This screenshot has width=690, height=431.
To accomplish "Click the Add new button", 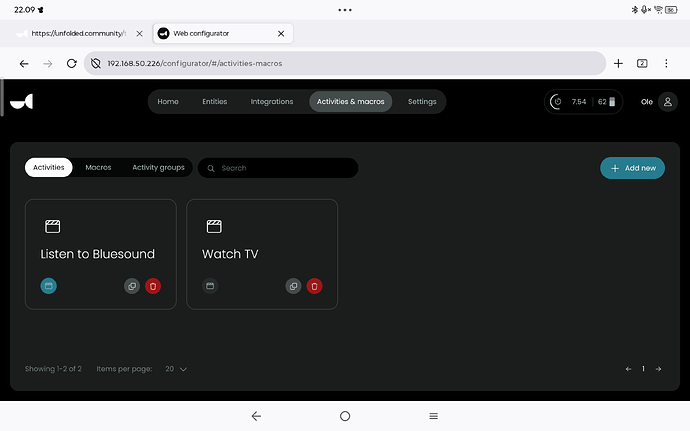I will 632,168.
